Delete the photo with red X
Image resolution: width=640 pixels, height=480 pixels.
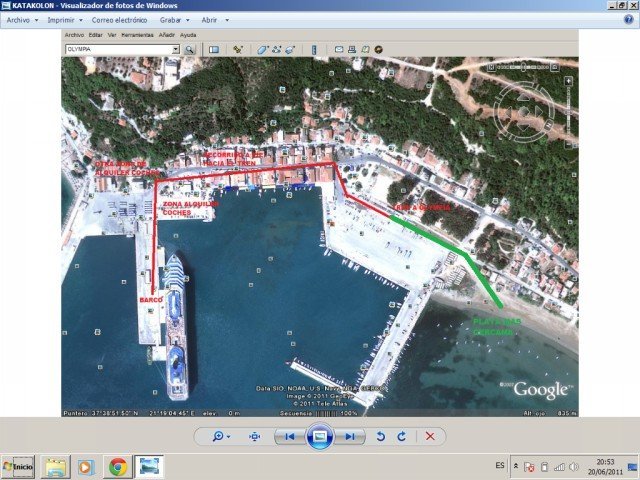(430, 437)
